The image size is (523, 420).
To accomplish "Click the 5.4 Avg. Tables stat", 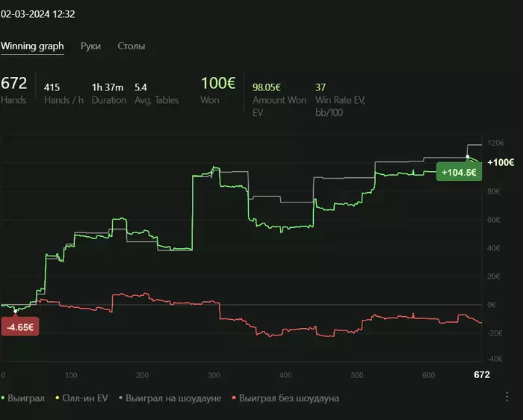I will [140, 87].
